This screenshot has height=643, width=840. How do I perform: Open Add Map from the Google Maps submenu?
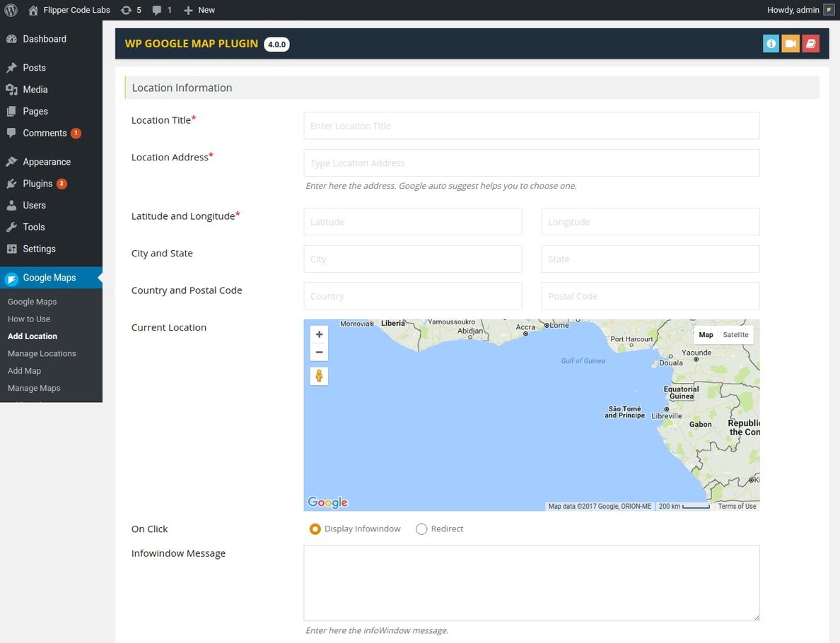24,370
